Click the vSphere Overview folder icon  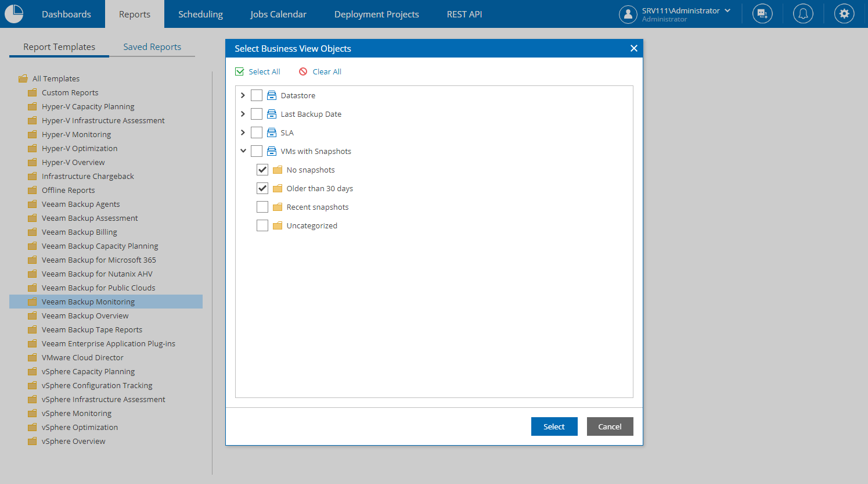(x=33, y=441)
